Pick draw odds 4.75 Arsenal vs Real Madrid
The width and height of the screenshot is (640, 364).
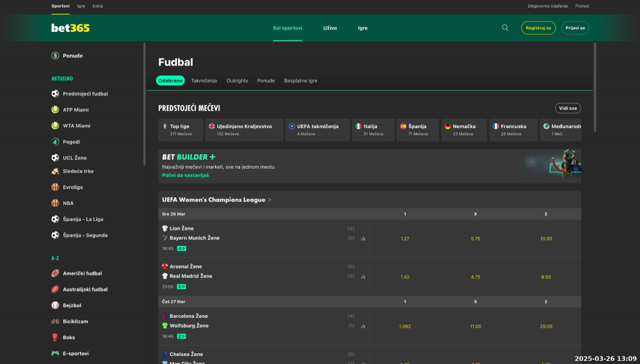[476, 277]
